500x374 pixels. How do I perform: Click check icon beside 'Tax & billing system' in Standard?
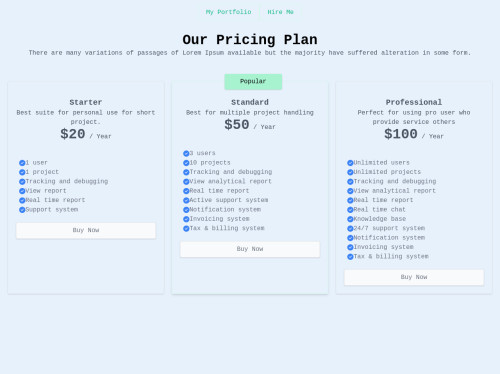(x=186, y=229)
